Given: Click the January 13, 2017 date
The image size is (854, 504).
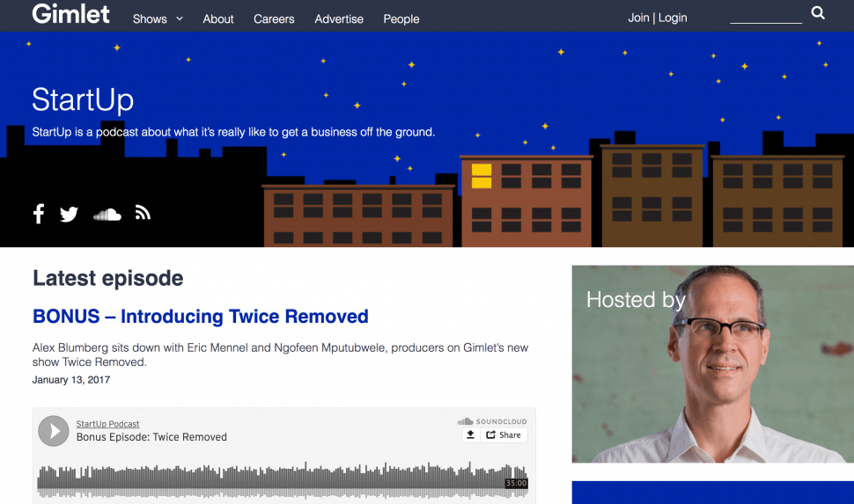Looking at the screenshot, I should [x=70, y=380].
